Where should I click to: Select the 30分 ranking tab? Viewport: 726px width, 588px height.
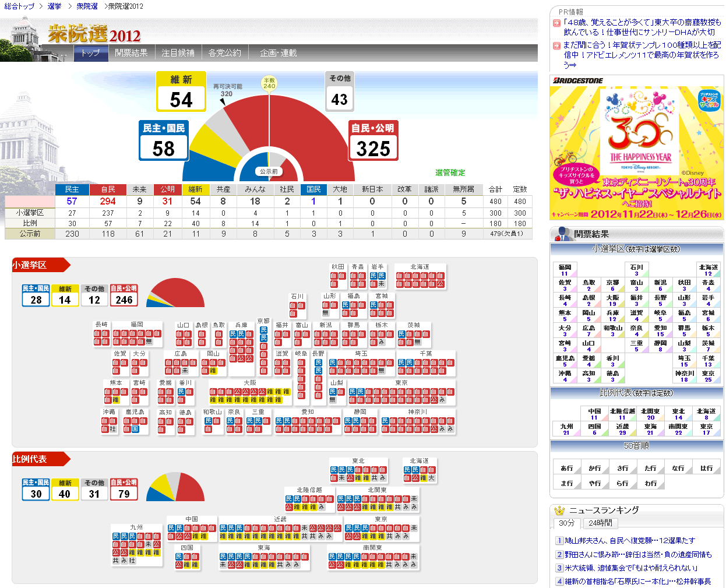click(x=566, y=523)
